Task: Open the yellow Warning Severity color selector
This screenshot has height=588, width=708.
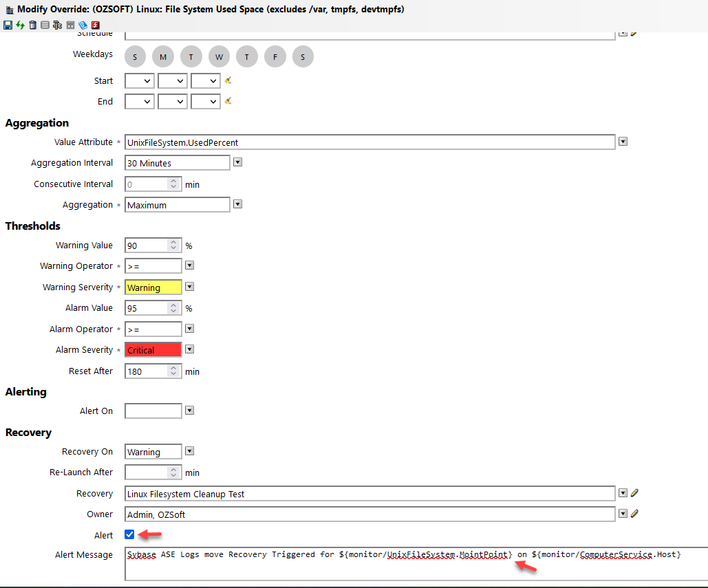Action: coord(189,287)
